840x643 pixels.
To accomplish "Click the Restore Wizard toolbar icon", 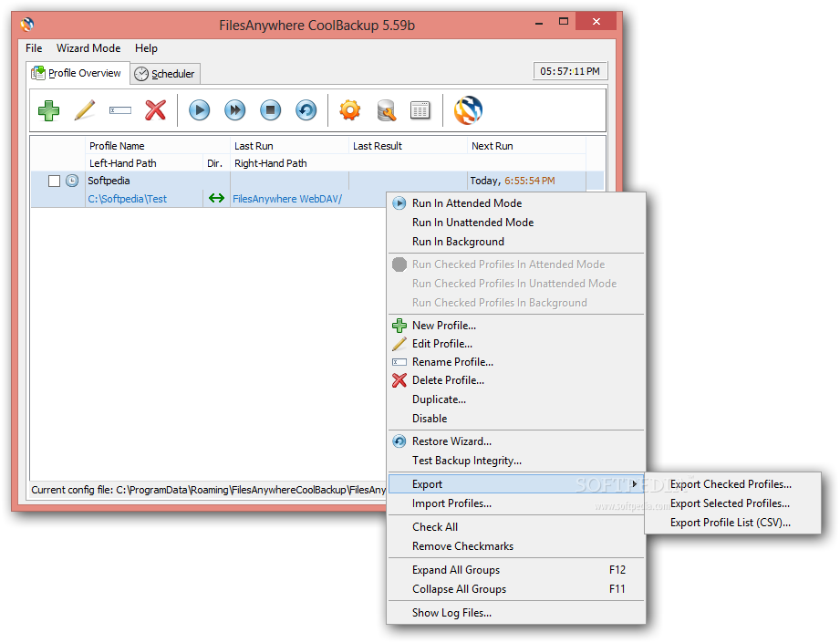I will (x=306, y=110).
